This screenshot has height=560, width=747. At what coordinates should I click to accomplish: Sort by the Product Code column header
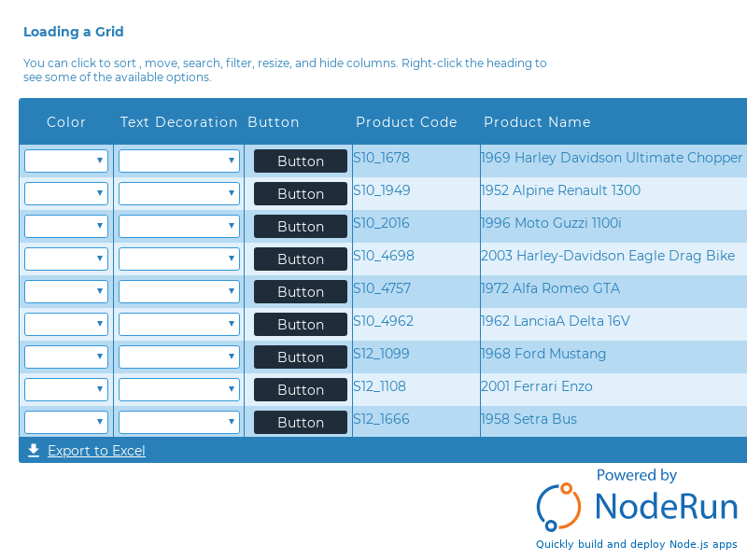[x=406, y=122]
